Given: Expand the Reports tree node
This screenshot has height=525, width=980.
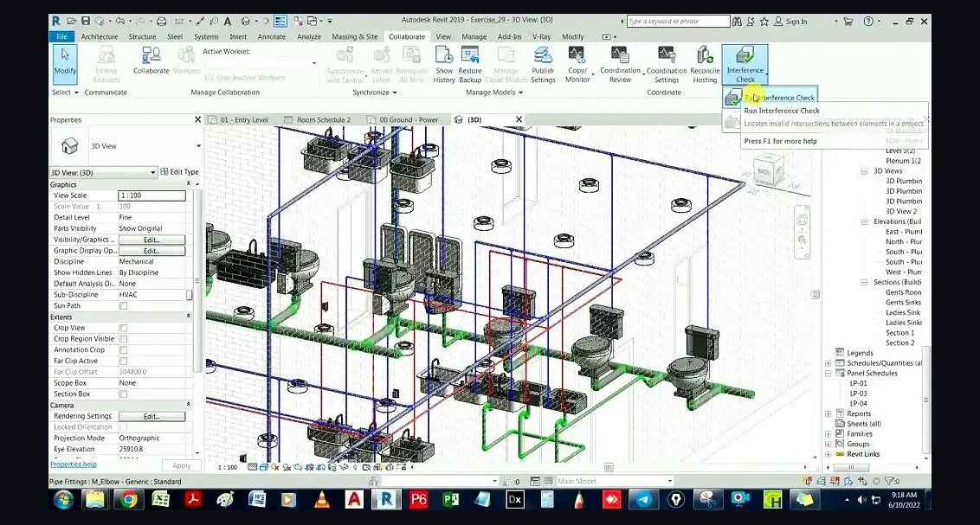Looking at the screenshot, I should [828, 414].
